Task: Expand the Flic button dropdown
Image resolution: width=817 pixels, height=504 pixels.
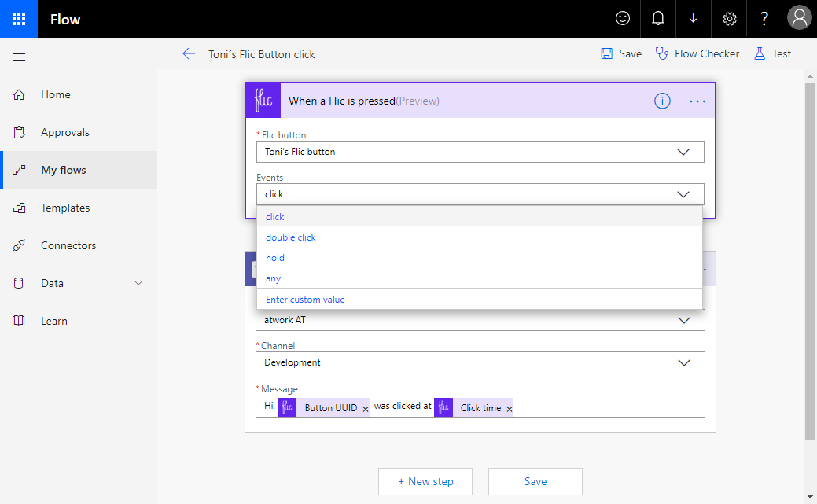Action: (683, 152)
